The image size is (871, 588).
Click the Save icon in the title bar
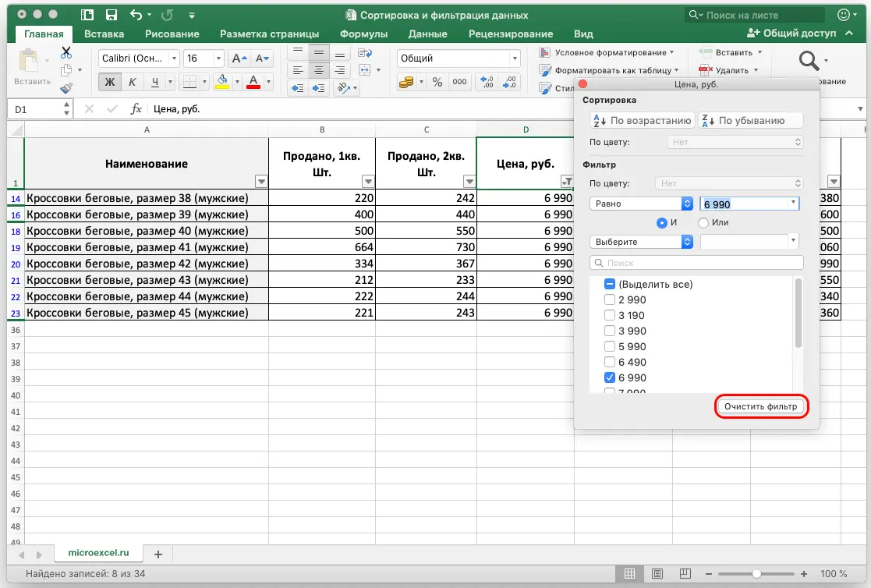[111, 15]
